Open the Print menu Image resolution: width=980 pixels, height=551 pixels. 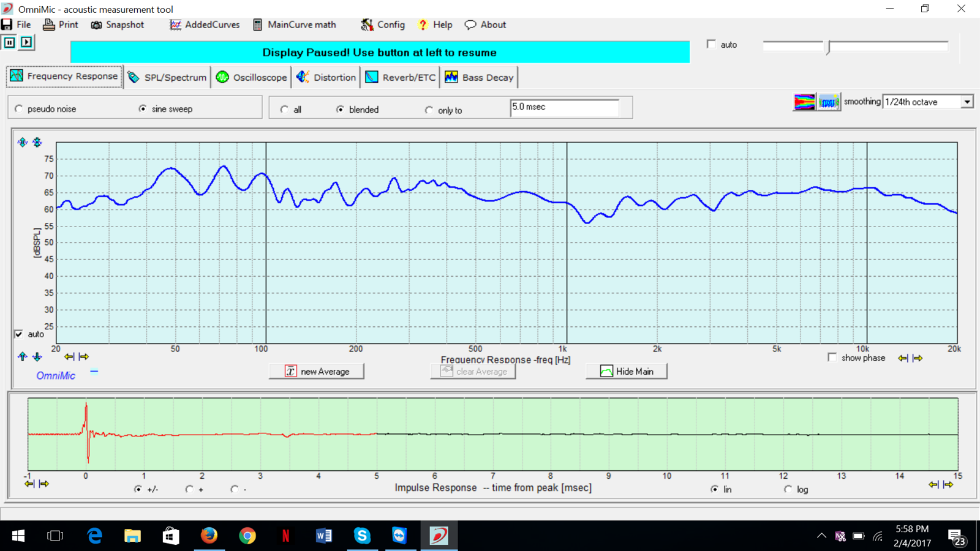point(61,24)
